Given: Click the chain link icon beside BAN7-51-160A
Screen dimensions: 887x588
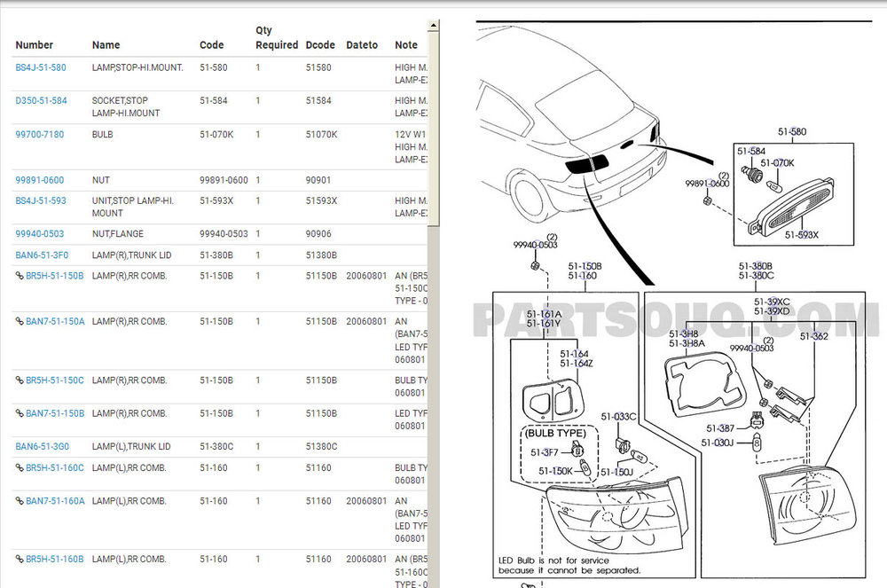Looking at the screenshot, I should click(20, 501).
